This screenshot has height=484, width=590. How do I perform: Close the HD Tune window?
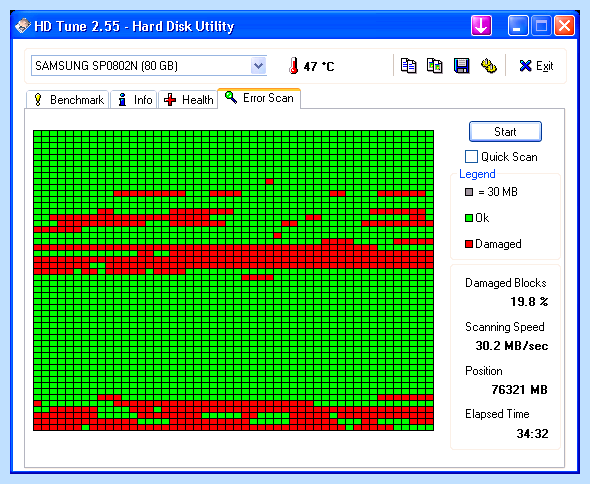click(x=564, y=26)
